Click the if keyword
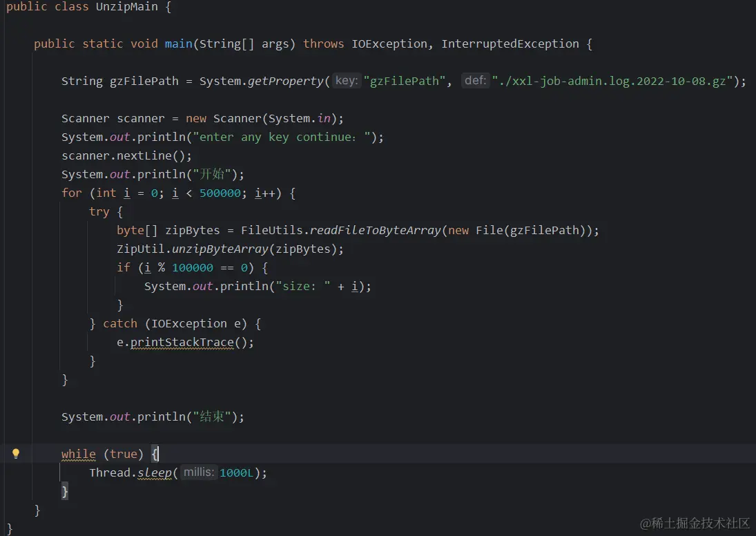 (x=124, y=267)
